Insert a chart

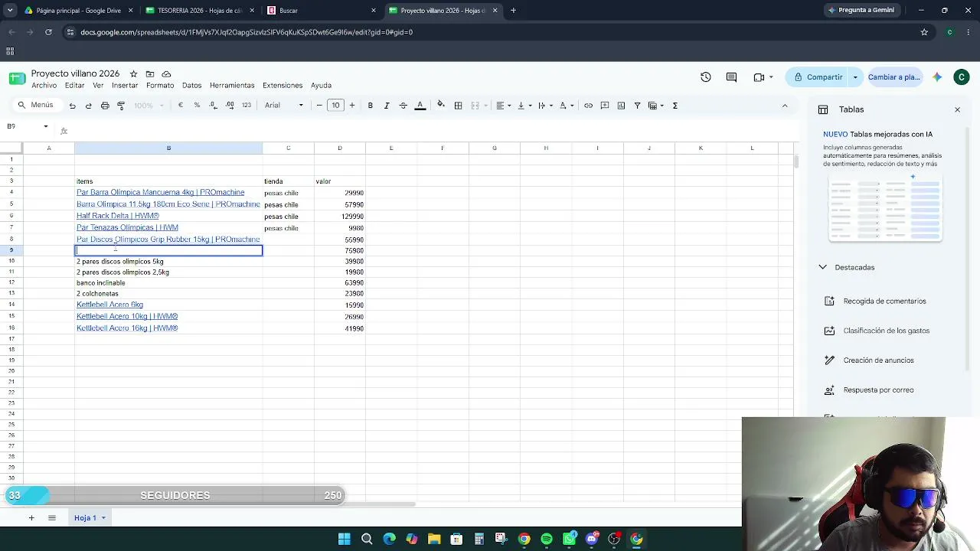[621, 106]
